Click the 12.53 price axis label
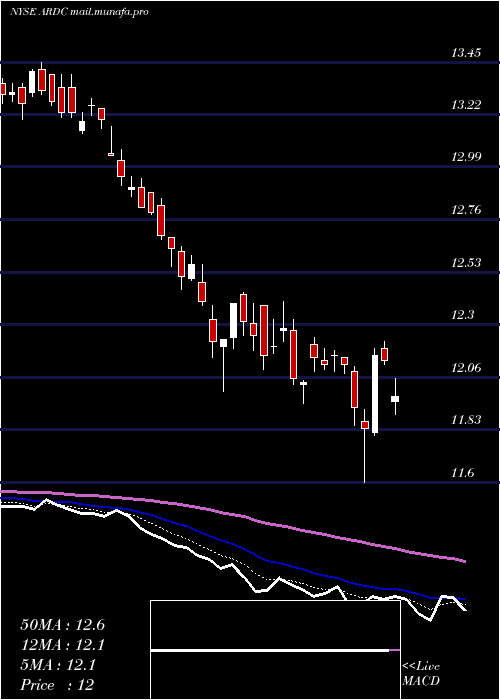The height and width of the screenshot is (700, 500). point(466,262)
